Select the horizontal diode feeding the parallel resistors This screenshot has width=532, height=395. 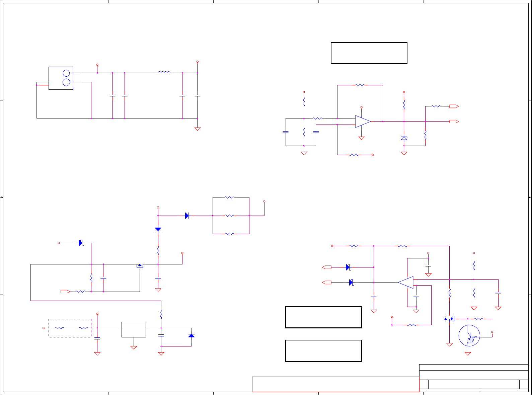pyautogui.click(x=187, y=216)
